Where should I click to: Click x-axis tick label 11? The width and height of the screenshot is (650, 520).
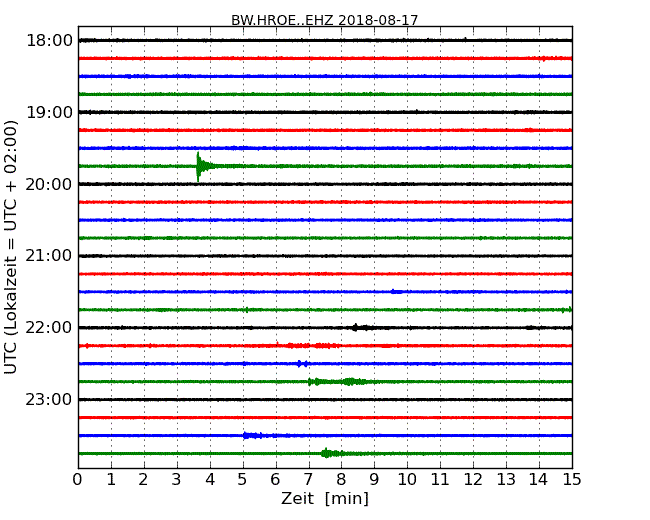[440, 480]
